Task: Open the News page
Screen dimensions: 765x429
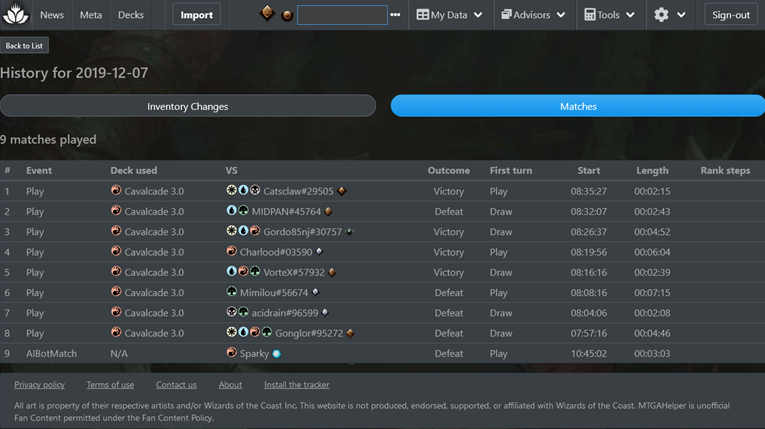Action: click(x=52, y=15)
